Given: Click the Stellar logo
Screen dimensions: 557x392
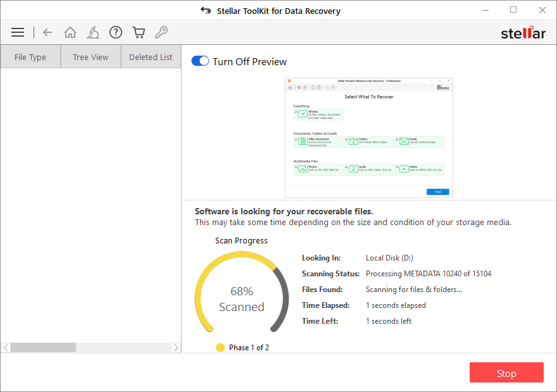Looking at the screenshot, I should click(x=523, y=33).
